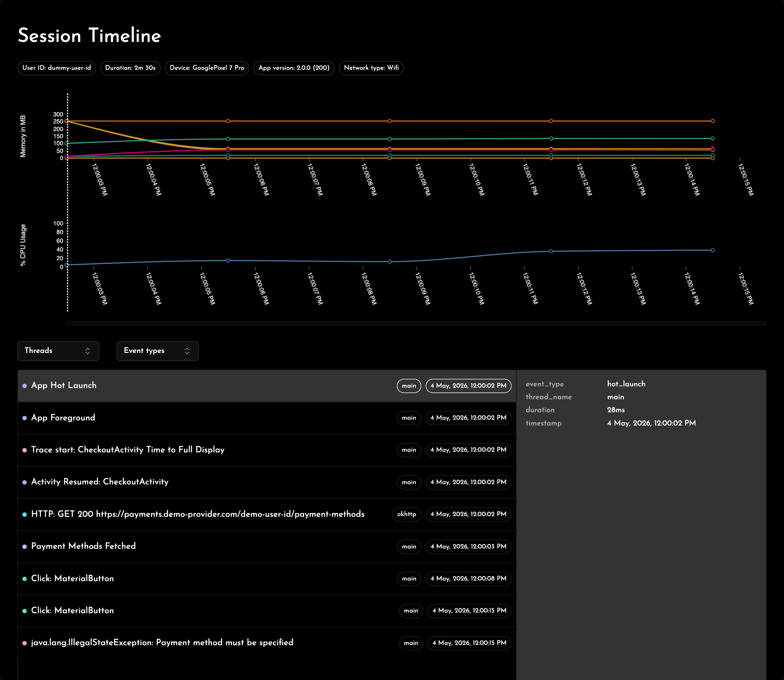Select the App Hot Launch event row
Screen dimensions: 784x680
tap(267, 386)
